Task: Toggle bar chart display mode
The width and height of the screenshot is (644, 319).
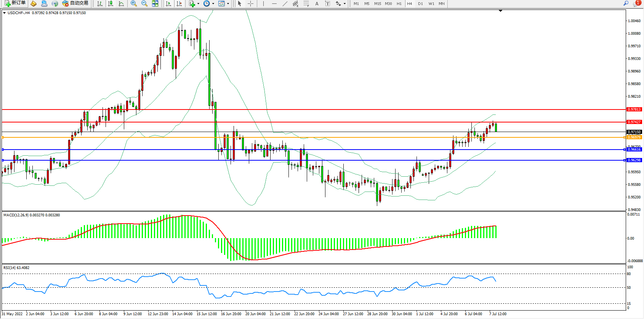Action: 100,3
